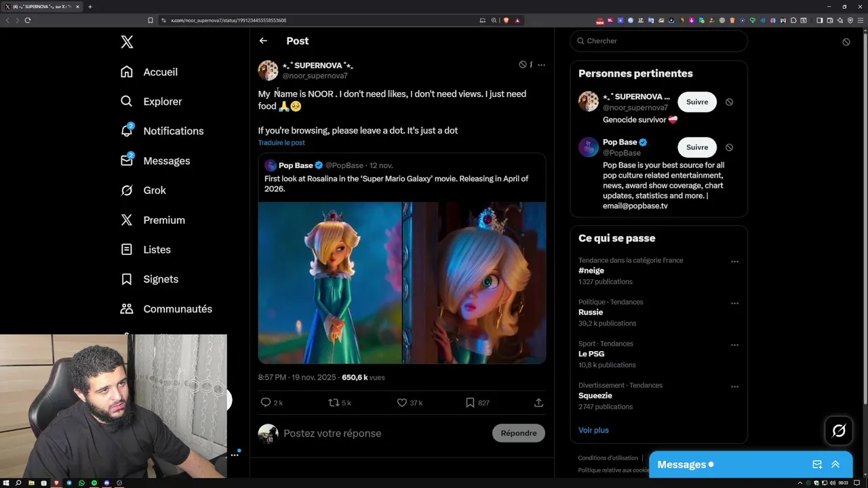Open left Rosalina image in quoted post
Image resolution: width=868 pixels, height=488 pixels.
pyautogui.click(x=330, y=283)
